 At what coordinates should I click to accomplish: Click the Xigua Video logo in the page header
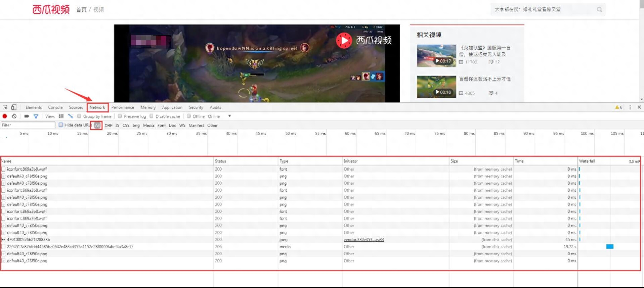click(51, 9)
